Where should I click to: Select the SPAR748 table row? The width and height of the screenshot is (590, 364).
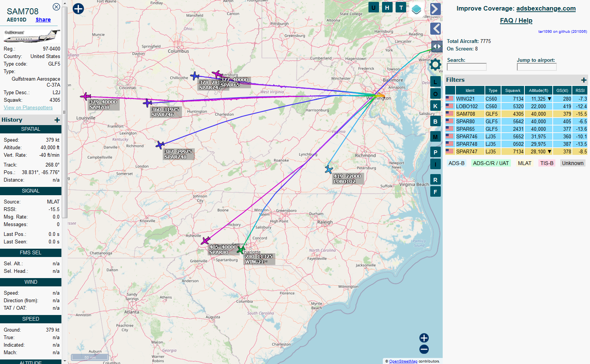click(516, 144)
